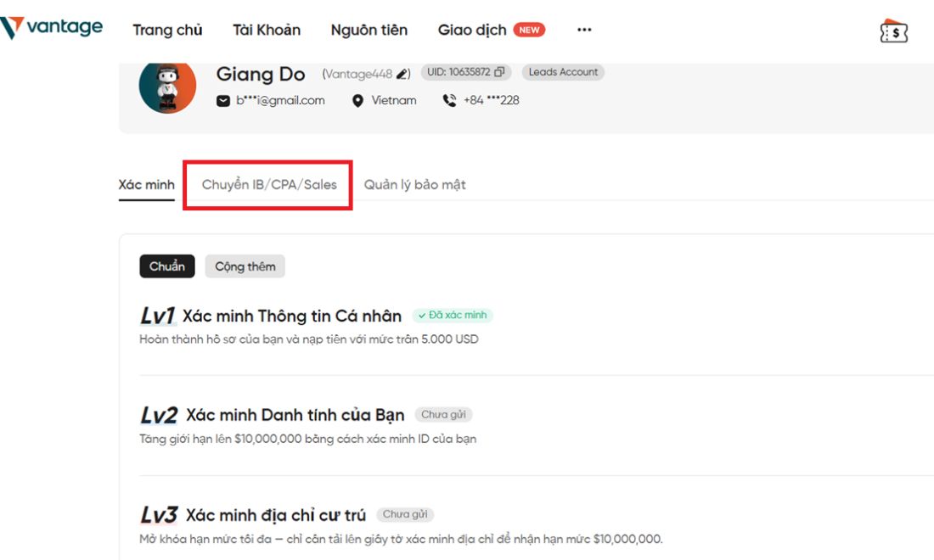Viewport: 934px width, 560px height.
Task: Toggle the Cộng thêm verification option
Action: pyautogui.click(x=245, y=266)
